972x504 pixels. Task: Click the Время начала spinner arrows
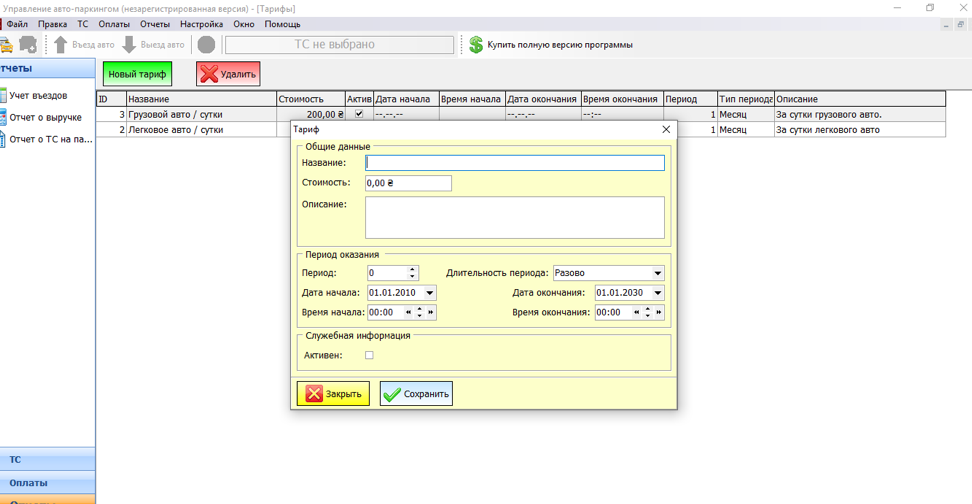point(420,312)
